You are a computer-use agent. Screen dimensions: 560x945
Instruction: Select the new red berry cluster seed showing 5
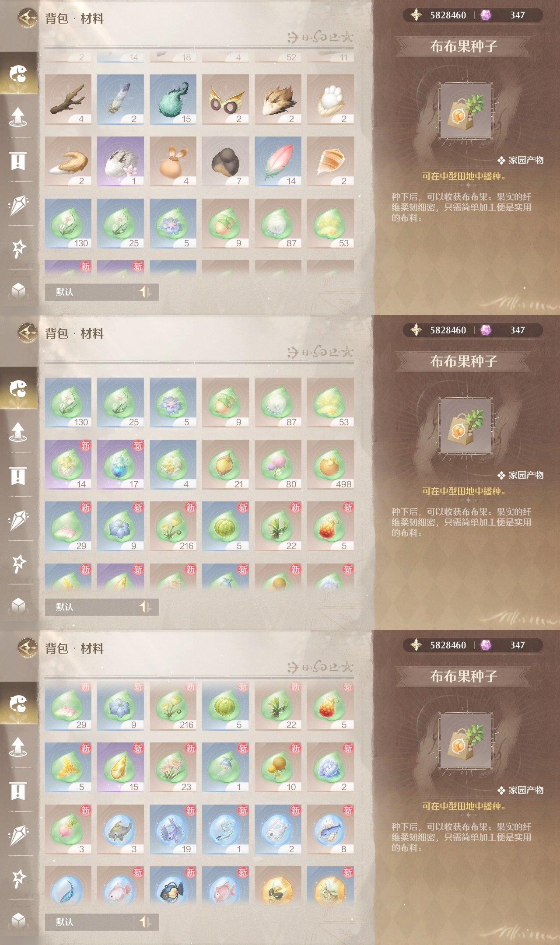coord(330,527)
